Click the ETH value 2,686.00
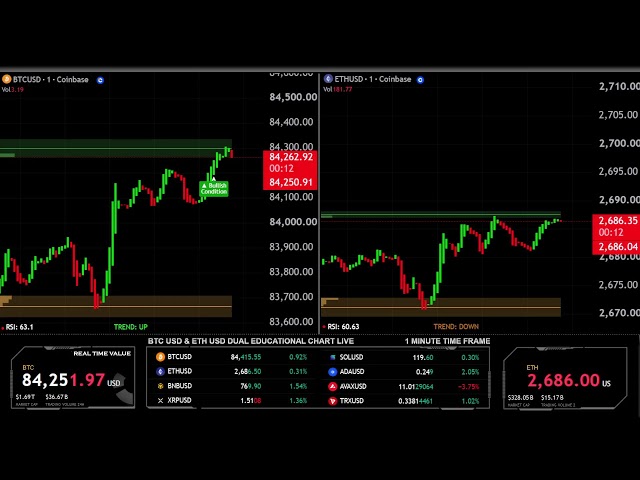Viewport: 640px width, 480px height. [564, 380]
